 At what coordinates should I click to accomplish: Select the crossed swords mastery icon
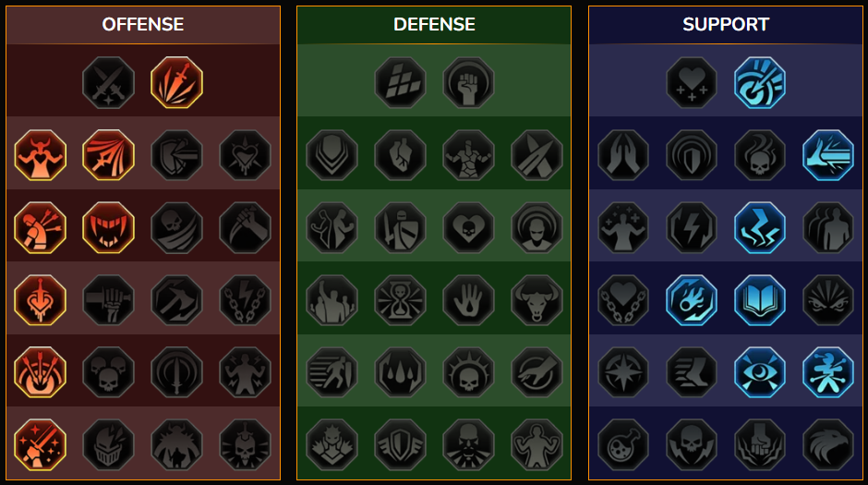tap(109, 83)
